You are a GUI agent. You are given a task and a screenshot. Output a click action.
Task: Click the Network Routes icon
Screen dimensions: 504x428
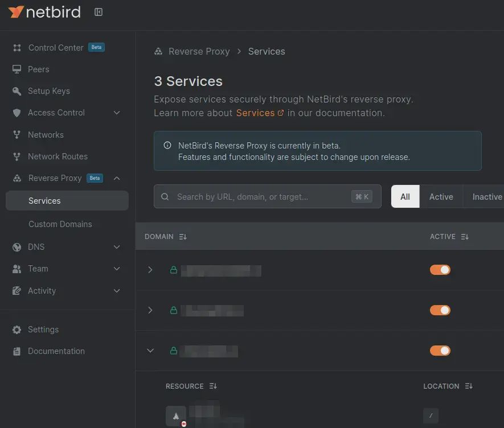(x=17, y=157)
